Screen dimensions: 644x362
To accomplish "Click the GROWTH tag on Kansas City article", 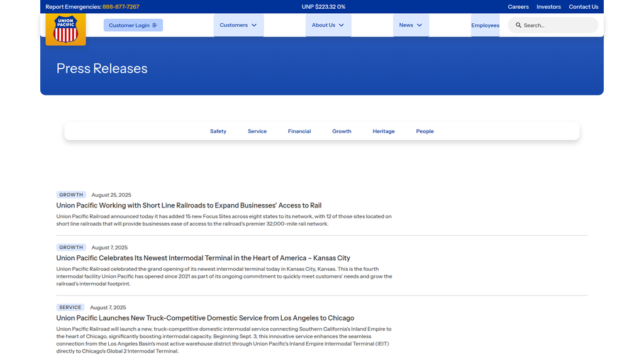I will (71, 247).
